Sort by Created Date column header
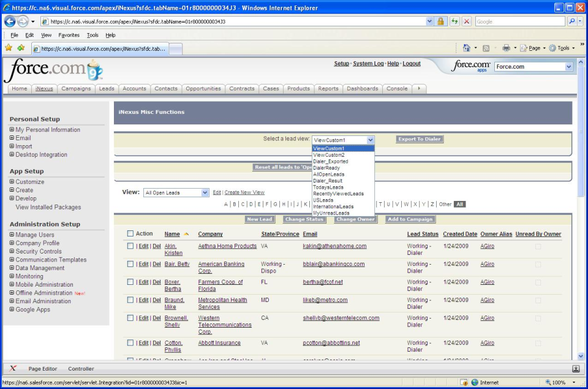The width and height of the screenshot is (588, 389). [x=460, y=233]
